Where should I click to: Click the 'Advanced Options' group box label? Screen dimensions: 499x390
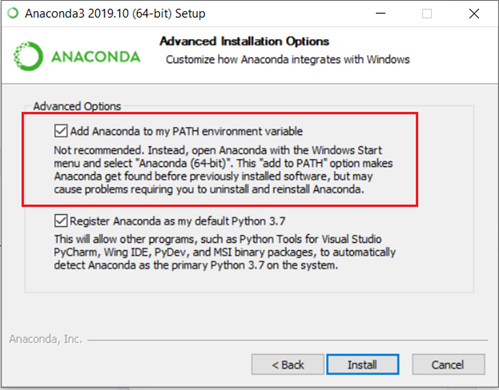(x=77, y=106)
